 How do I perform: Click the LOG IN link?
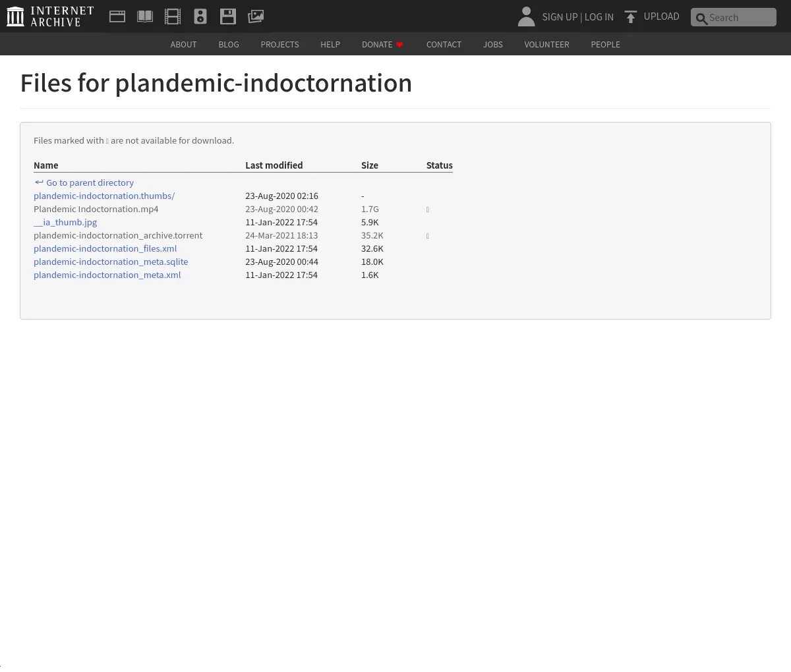pos(599,17)
